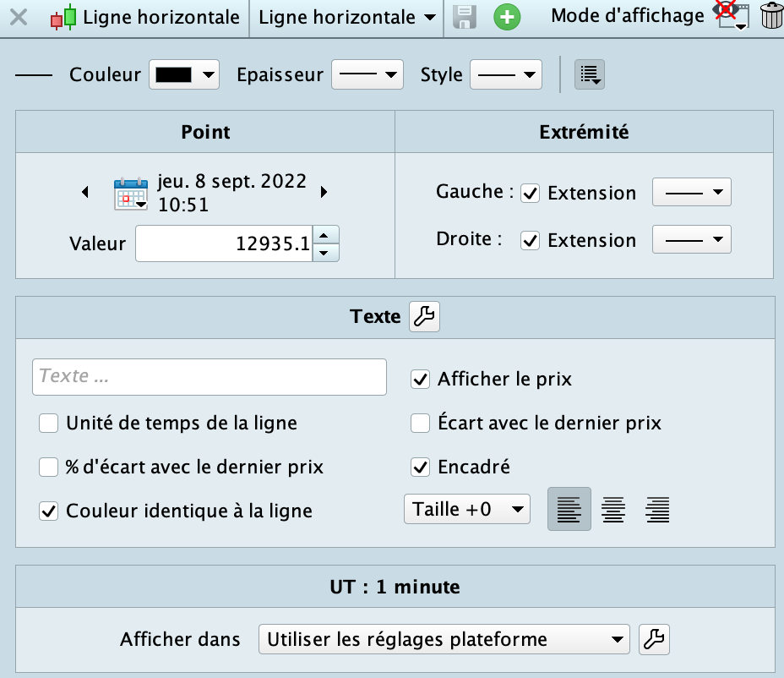Image resolution: width=784 pixels, height=678 pixels.
Task: Go to next date with right arrow
Action: (x=324, y=193)
